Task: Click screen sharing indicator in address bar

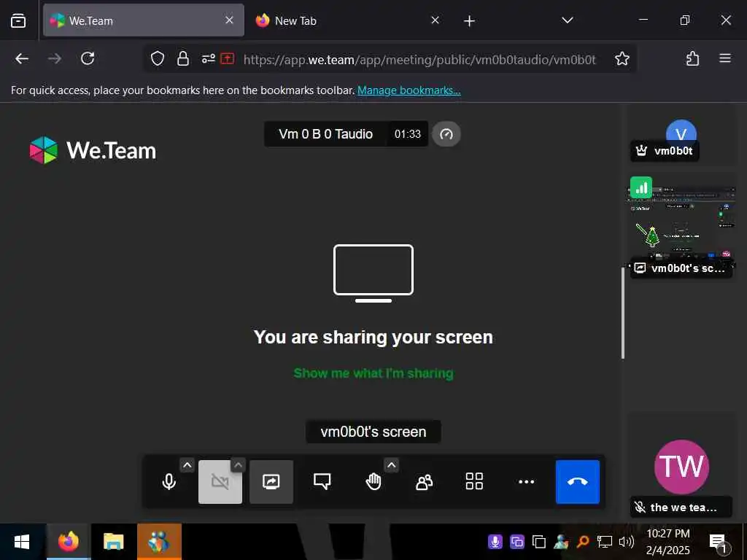Action: (228, 58)
